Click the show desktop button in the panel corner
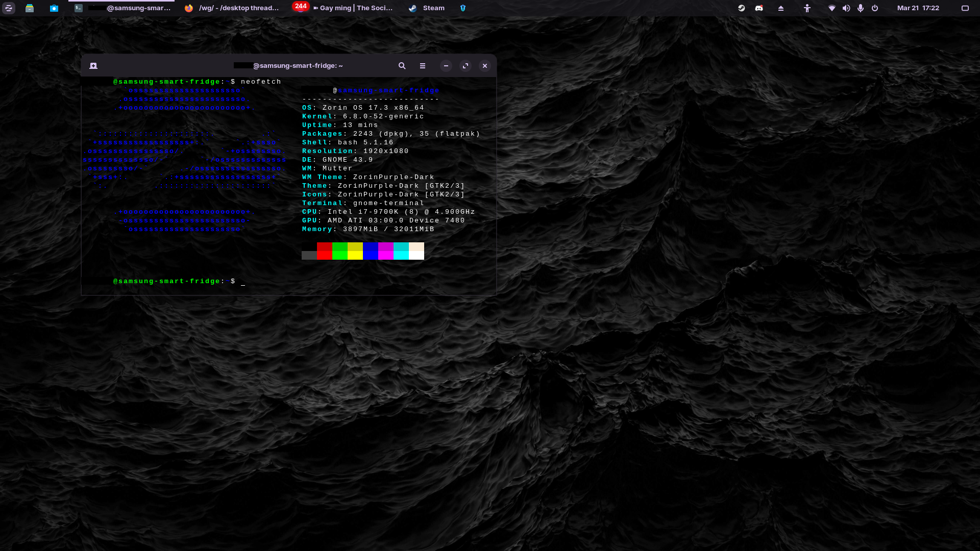The width and height of the screenshot is (980, 551). 965,8
